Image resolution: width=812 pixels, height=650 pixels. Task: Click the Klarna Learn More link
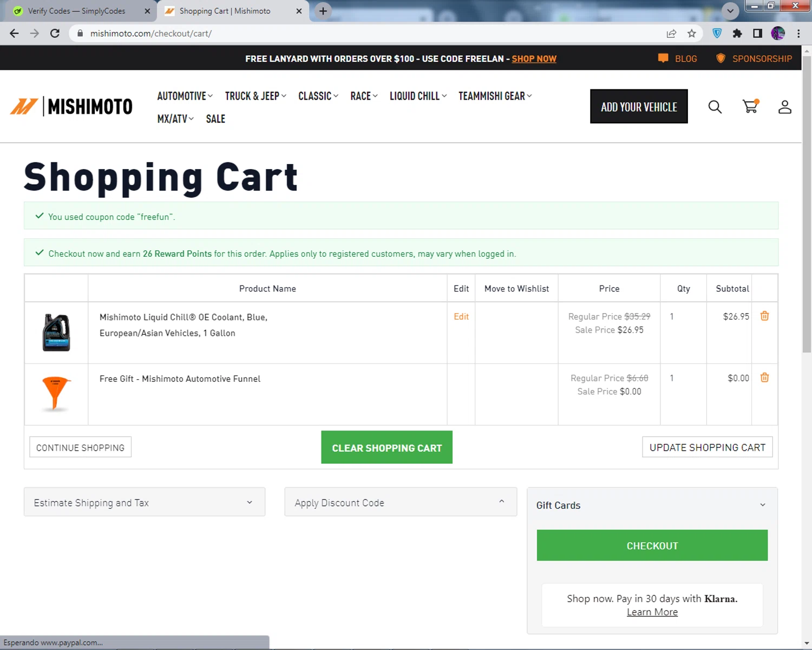point(652,612)
